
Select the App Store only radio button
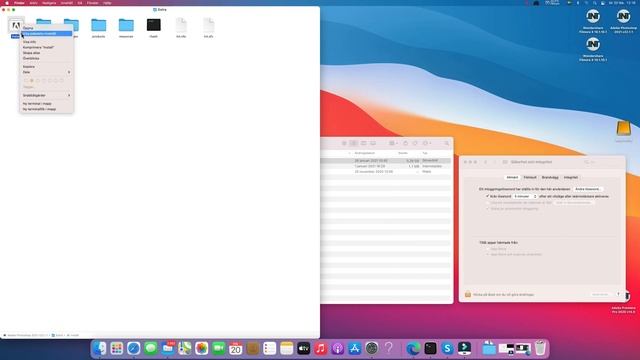pos(487,249)
